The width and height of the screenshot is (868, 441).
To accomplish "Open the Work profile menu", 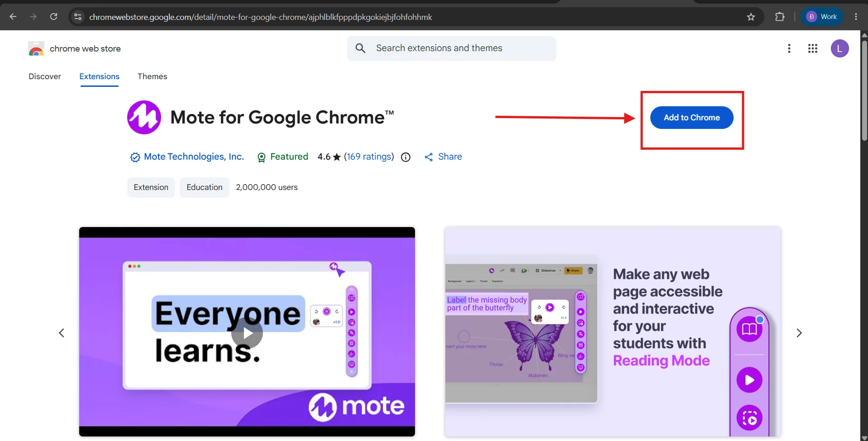I will coord(822,17).
